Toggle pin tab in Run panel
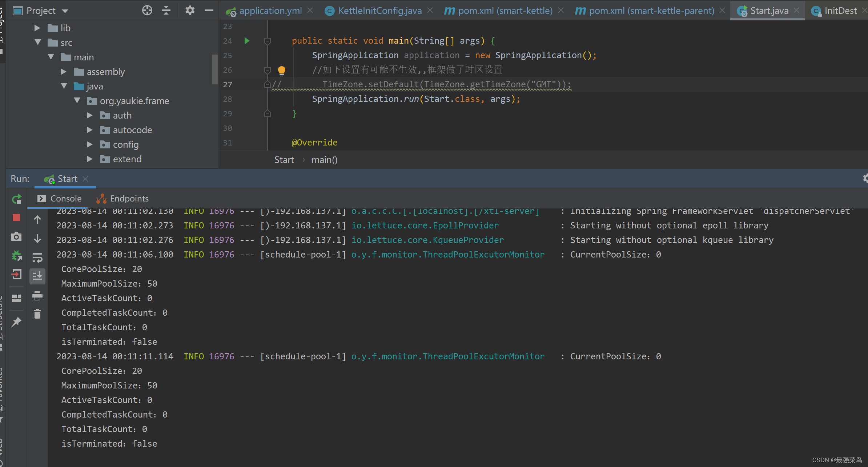This screenshot has width=868, height=467. (16, 322)
